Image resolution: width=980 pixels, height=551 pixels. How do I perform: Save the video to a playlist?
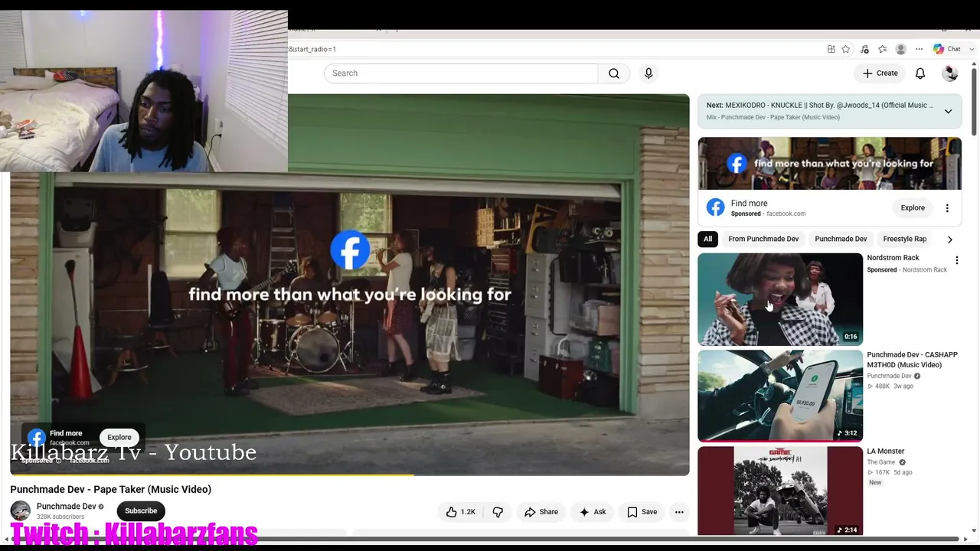(x=642, y=512)
